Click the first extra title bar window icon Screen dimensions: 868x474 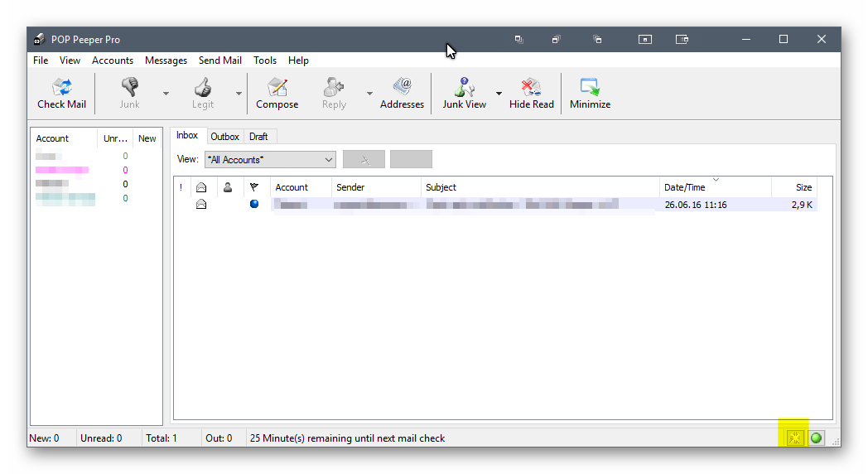point(518,39)
